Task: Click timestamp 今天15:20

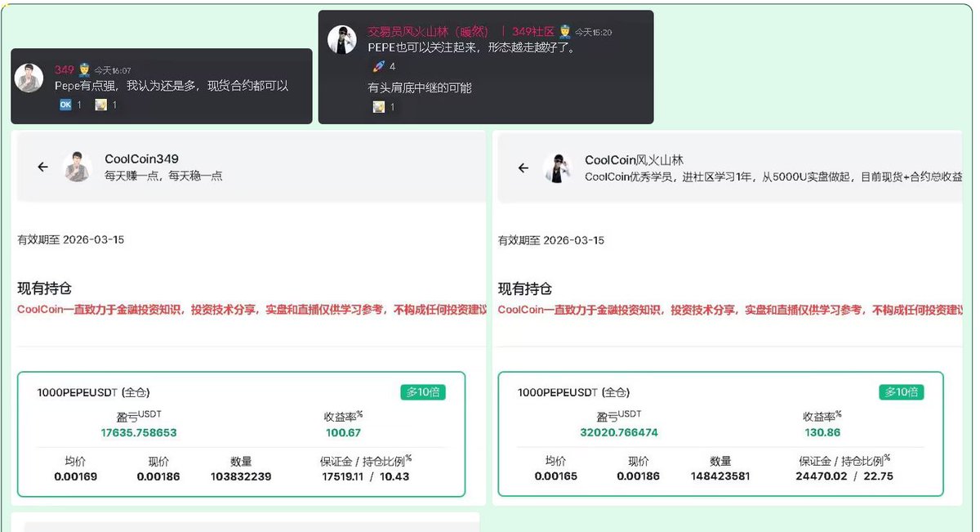Action: (593, 33)
